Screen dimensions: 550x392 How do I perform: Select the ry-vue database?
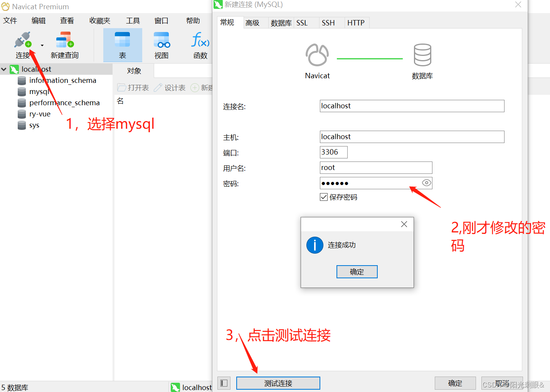[40, 114]
